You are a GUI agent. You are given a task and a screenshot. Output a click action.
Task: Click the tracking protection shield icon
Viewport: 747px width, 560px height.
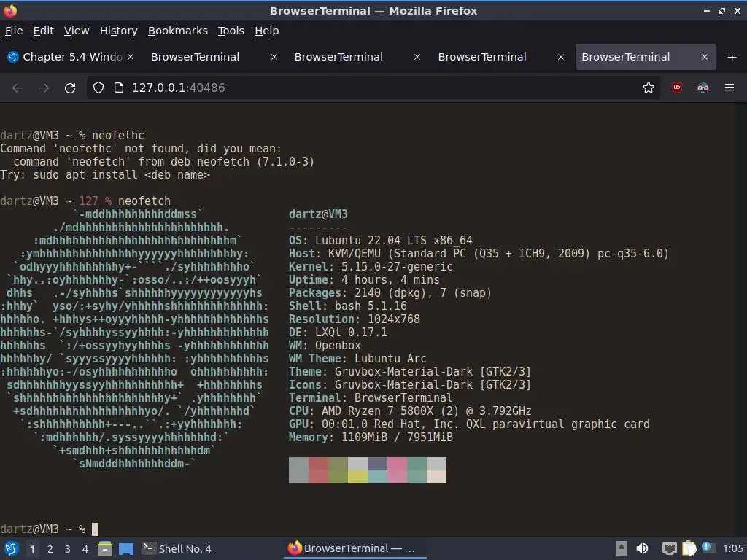98,87
